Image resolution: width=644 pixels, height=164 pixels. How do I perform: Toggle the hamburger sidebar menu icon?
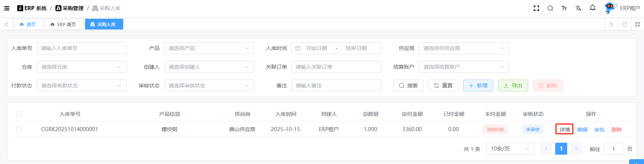7,8
